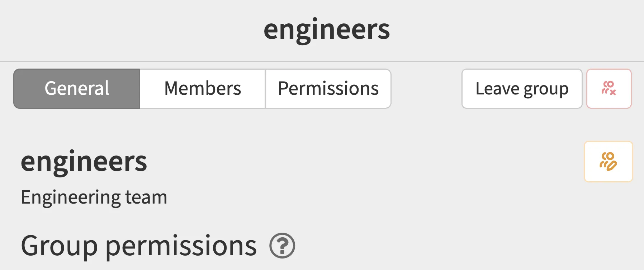Click the Leave group button
Image resolution: width=644 pixels, height=270 pixels.
coord(522,89)
